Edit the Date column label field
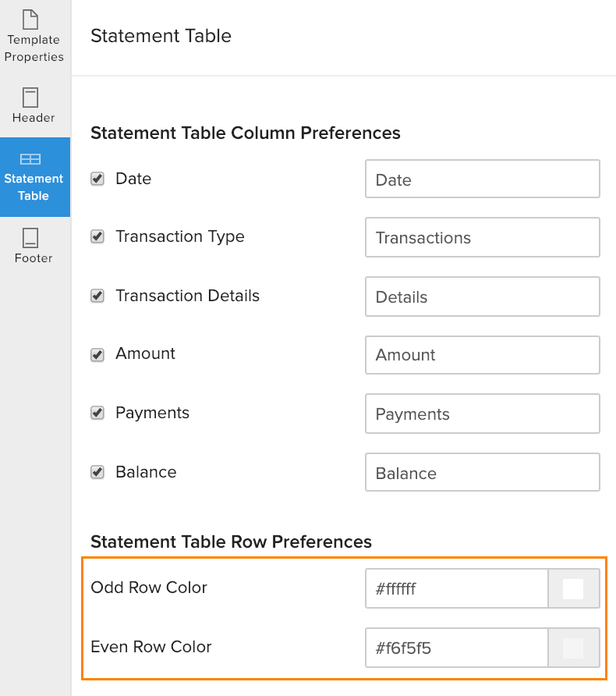Screen dimensions: 616x696 coord(482,179)
